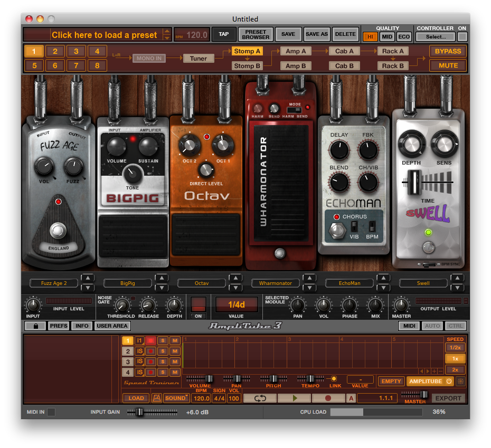The width and height of the screenshot is (491, 448).
Task: Toggle the EchoMan BPM switch
Action: [372, 226]
